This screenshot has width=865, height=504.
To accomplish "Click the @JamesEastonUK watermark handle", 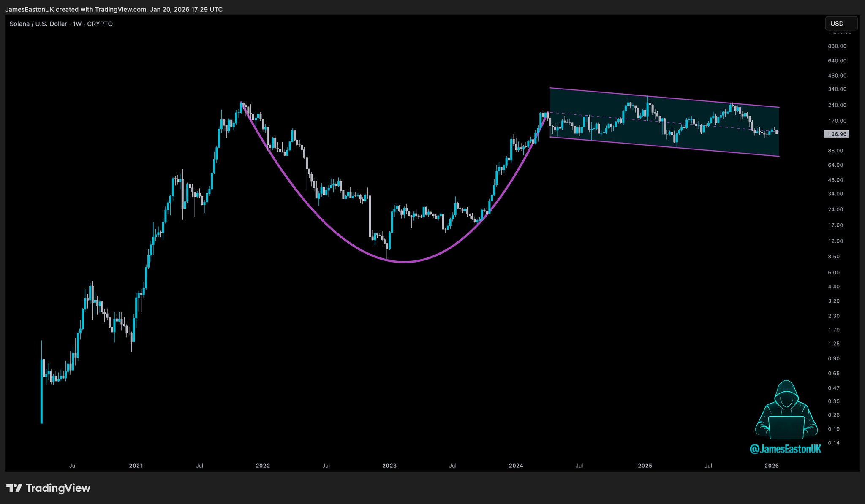I will pyautogui.click(x=785, y=449).
